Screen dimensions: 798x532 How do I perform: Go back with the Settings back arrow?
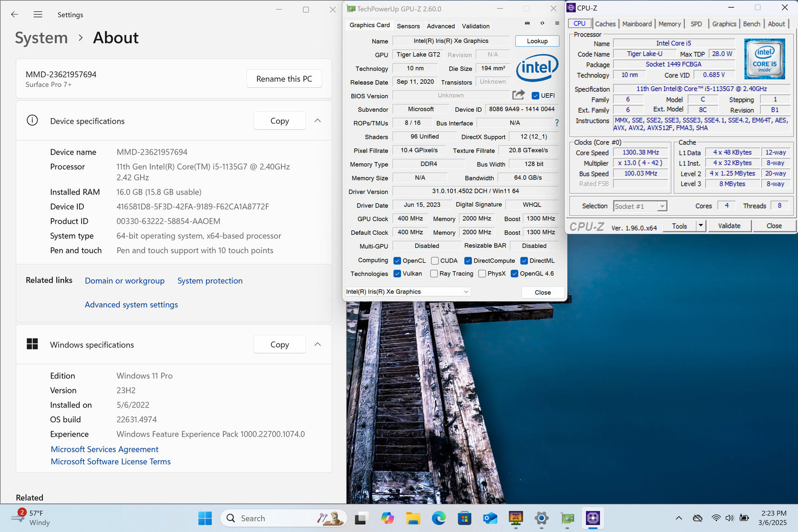coord(14,14)
